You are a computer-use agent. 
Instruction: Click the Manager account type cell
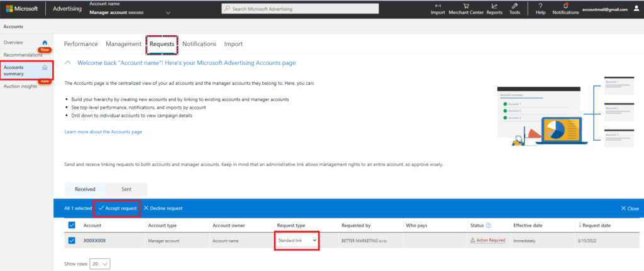(x=164, y=241)
